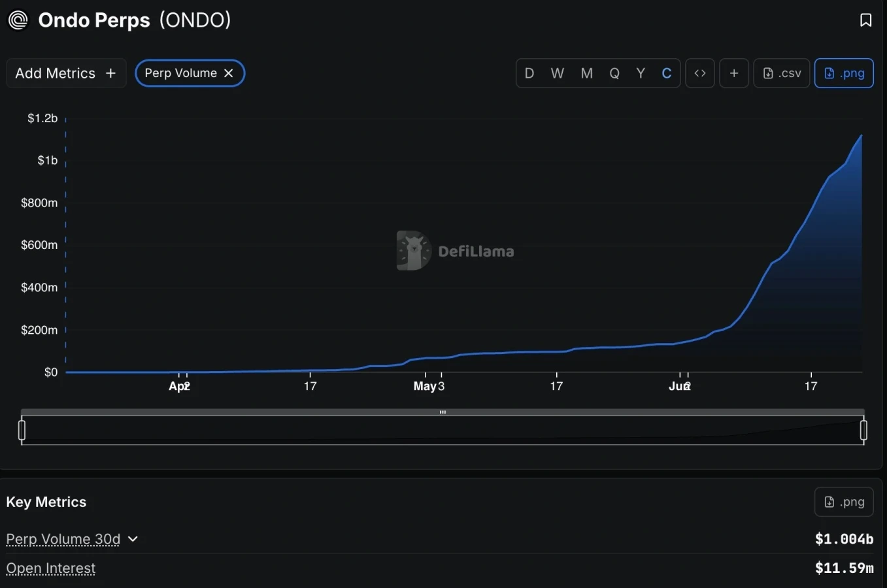Click the $0 y-axis label
The width and height of the screenshot is (887, 588).
[x=51, y=372]
